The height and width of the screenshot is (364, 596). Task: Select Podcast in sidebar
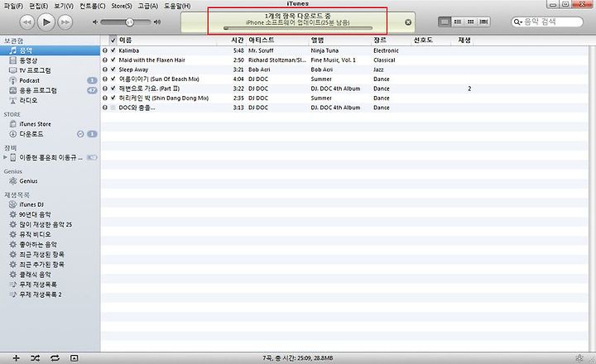pyautogui.click(x=50, y=80)
